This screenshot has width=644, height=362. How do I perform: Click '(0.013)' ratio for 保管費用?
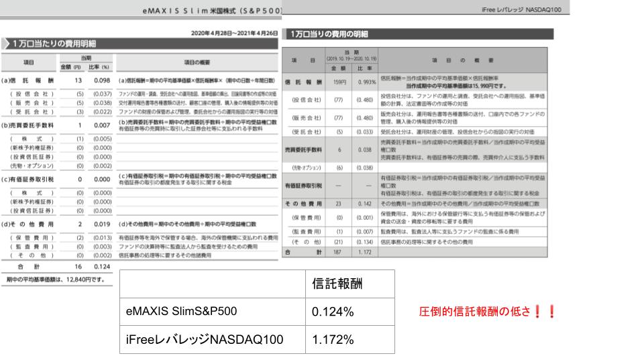(x=102, y=237)
